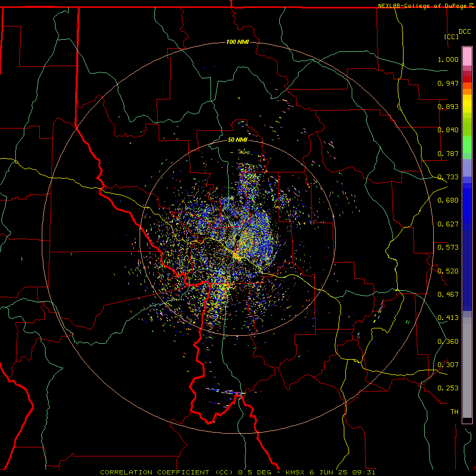Click the 0.733 legend value

tap(448, 177)
